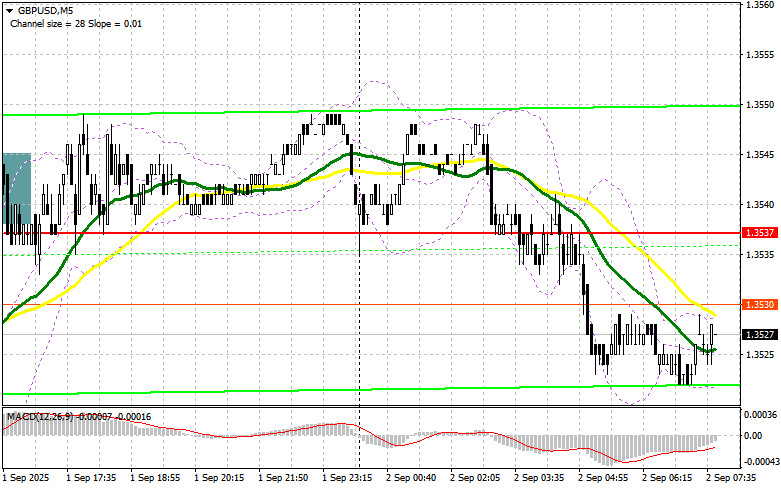Select the 1.3545 price scale value
This screenshot has height=489, width=781.
pyautogui.click(x=760, y=155)
